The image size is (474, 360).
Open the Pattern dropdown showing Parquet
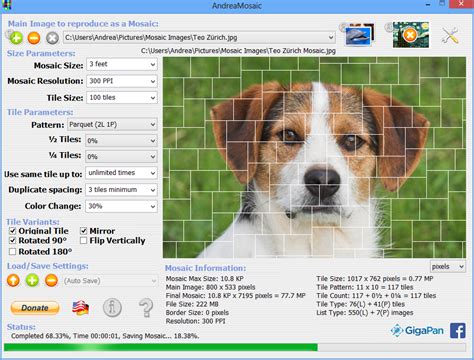pyautogui.click(x=112, y=125)
